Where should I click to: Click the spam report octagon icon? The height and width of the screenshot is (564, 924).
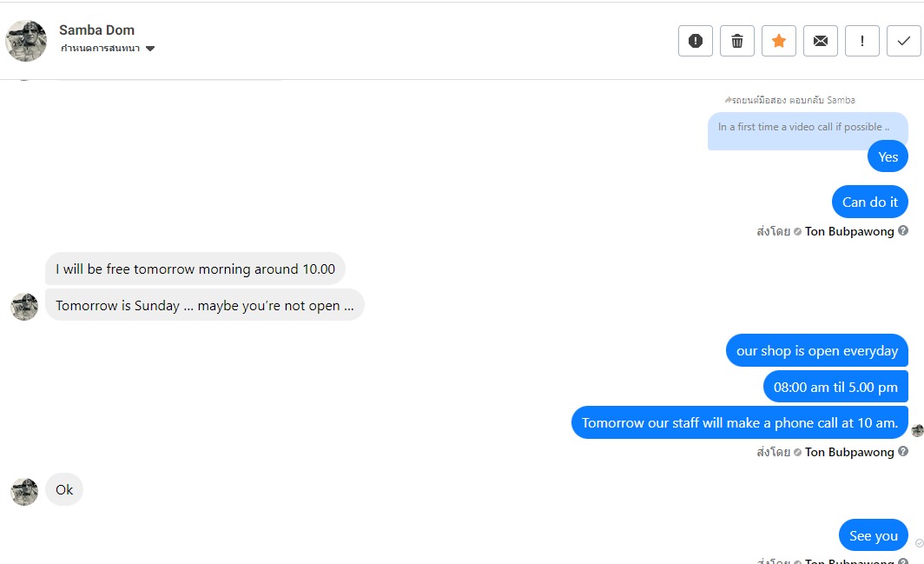695,41
